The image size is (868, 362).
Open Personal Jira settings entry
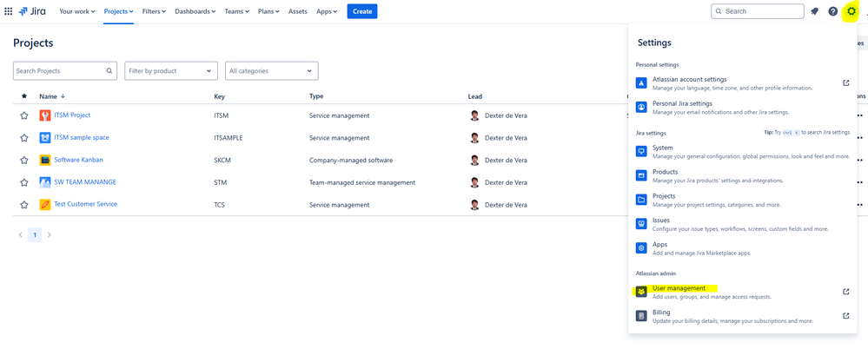(x=742, y=108)
